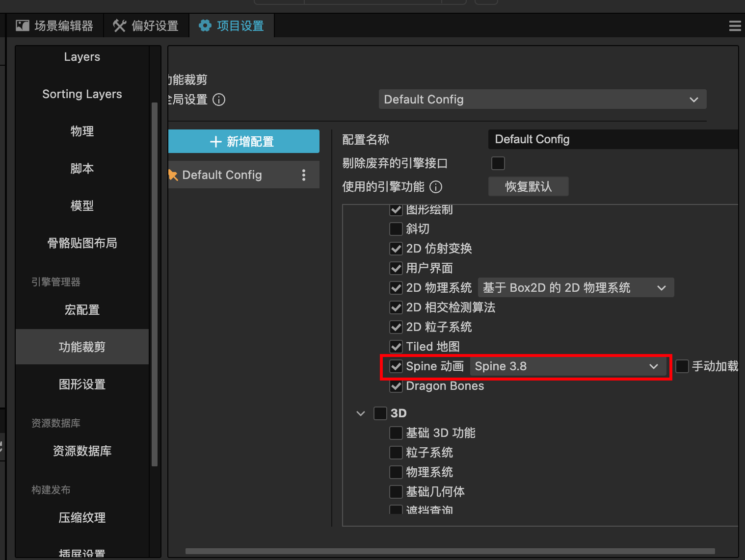Collapse the 3D feature group

(x=361, y=413)
